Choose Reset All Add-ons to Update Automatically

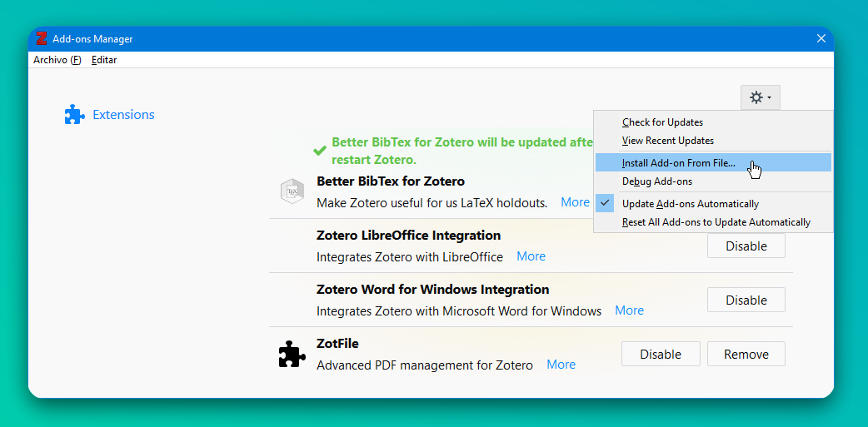(713, 222)
